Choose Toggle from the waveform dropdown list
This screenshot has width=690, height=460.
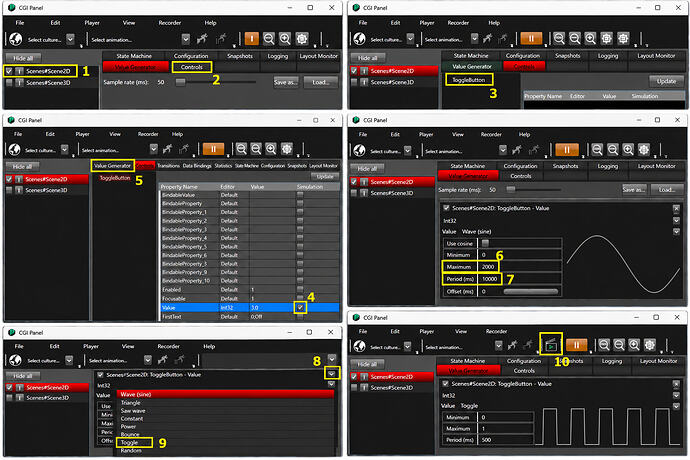point(129,442)
